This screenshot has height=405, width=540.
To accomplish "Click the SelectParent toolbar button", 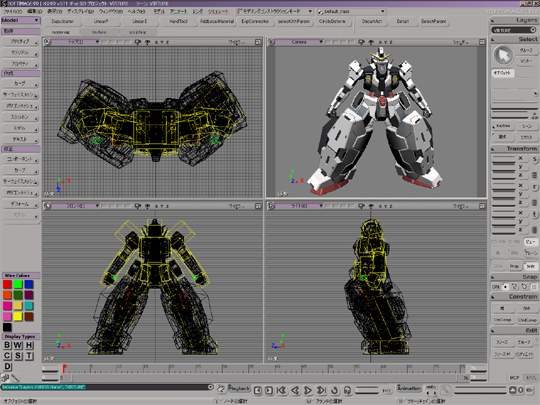I will (x=434, y=21).
